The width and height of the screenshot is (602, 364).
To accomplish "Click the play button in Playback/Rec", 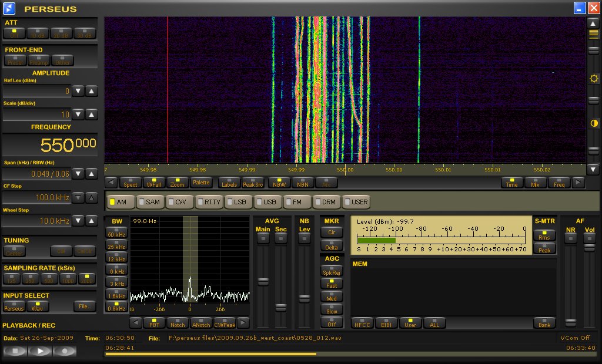I will (39, 350).
